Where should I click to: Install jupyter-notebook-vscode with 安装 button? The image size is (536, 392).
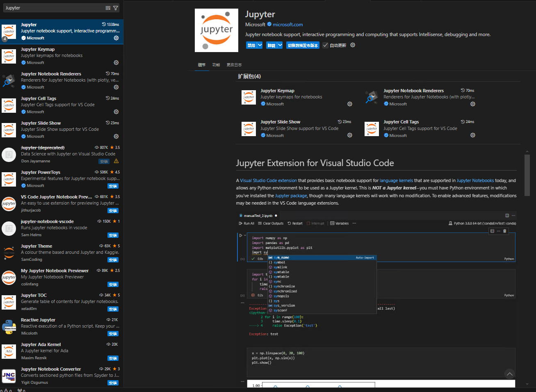pyautogui.click(x=113, y=235)
